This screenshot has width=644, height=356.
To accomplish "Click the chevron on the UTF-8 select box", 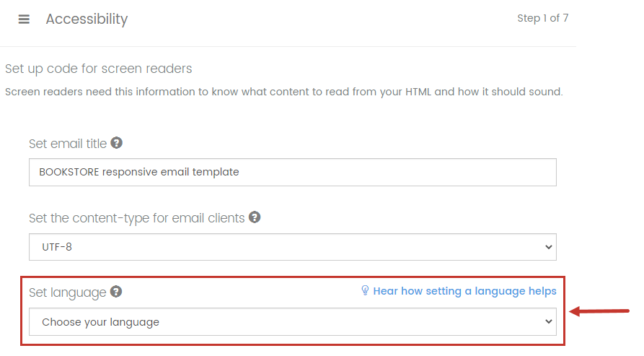I will click(x=548, y=247).
